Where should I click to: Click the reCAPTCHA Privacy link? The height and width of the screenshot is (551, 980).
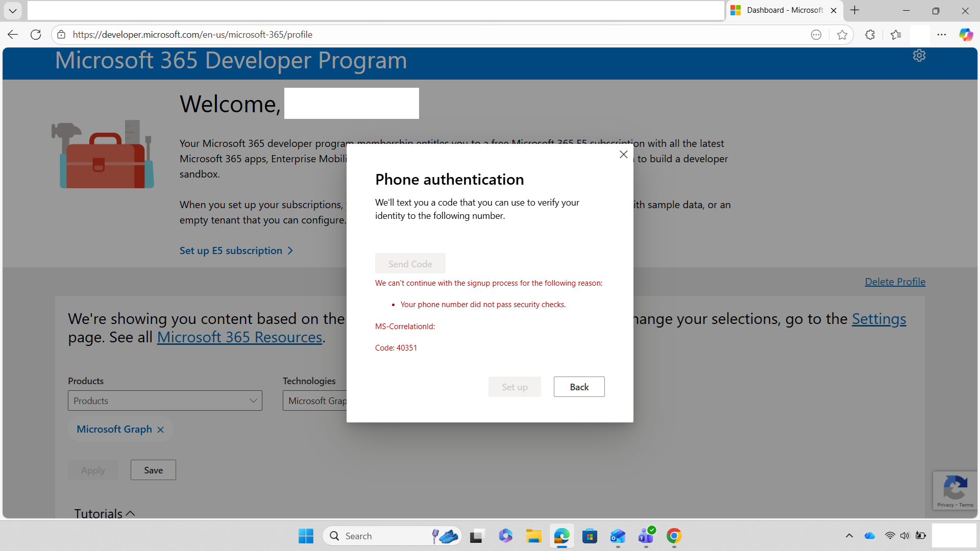(x=945, y=505)
